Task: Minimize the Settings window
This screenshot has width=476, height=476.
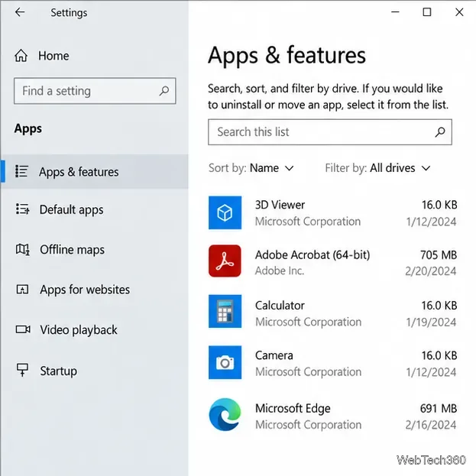Action: pos(395,12)
